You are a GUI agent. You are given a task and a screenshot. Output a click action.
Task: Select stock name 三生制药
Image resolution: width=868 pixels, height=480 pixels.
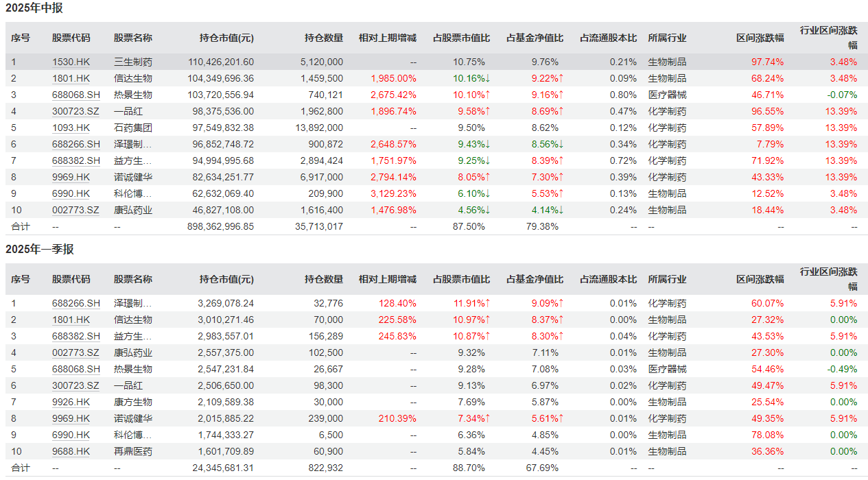click(x=133, y=62)
